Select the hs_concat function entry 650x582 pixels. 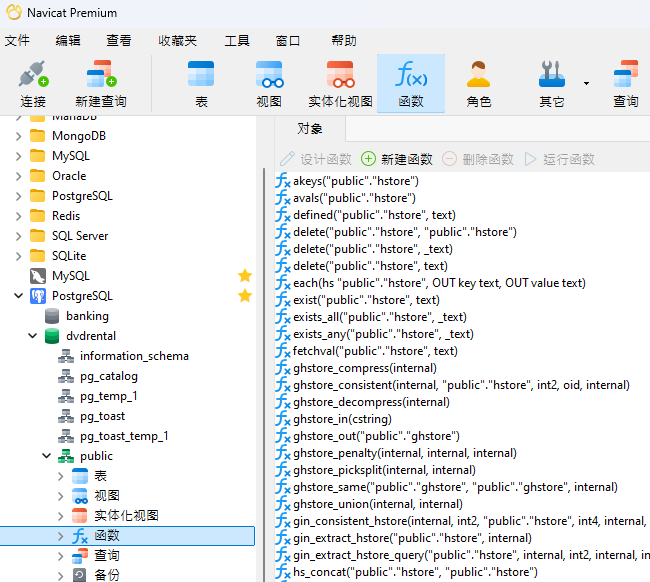tap(415, 572)
